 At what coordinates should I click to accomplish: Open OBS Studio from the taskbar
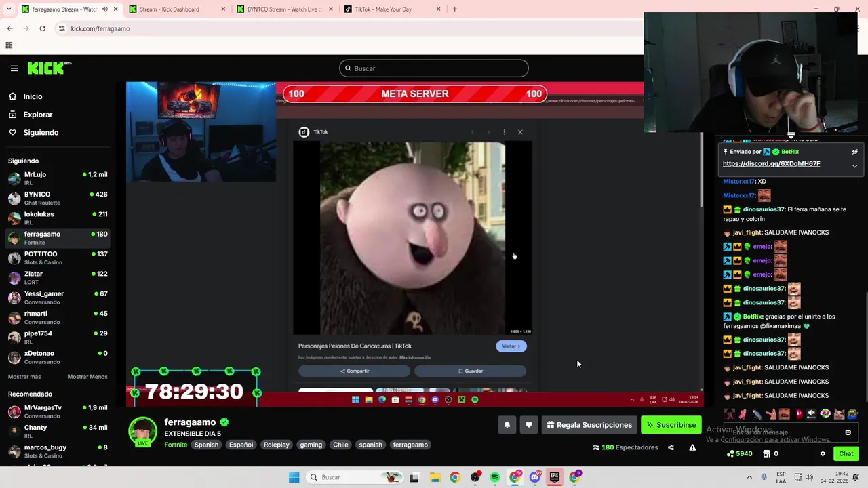475,477
